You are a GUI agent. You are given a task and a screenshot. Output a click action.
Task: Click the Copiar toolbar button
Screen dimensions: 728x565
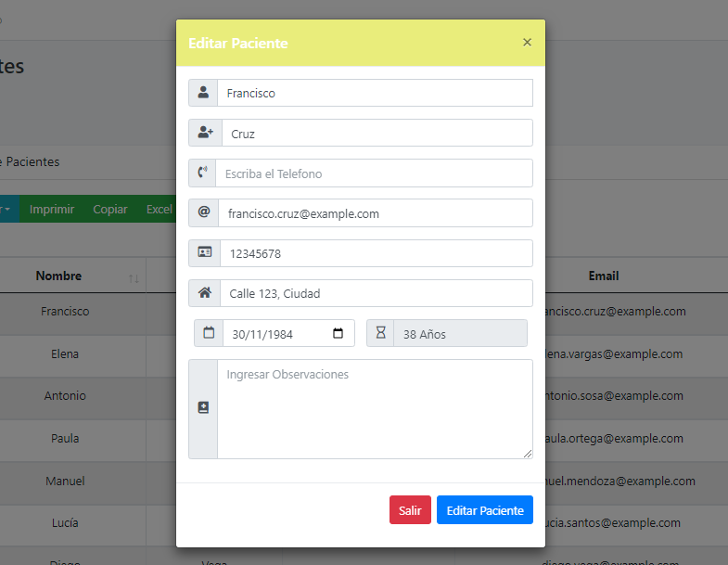tap(110, 209)
